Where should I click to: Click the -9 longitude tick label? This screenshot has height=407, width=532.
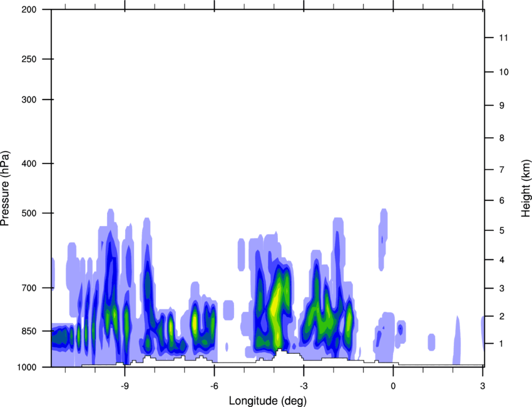[125, 386]
